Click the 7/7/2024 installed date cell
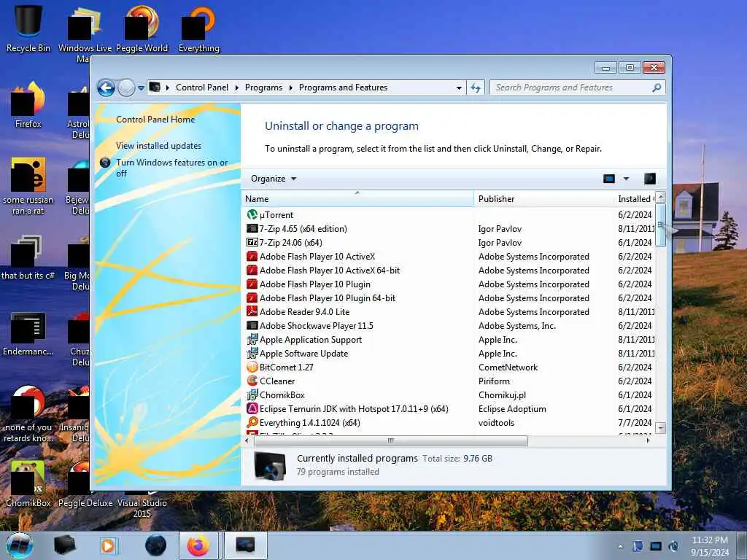This screenshot has height=560, width=747. 635,422
